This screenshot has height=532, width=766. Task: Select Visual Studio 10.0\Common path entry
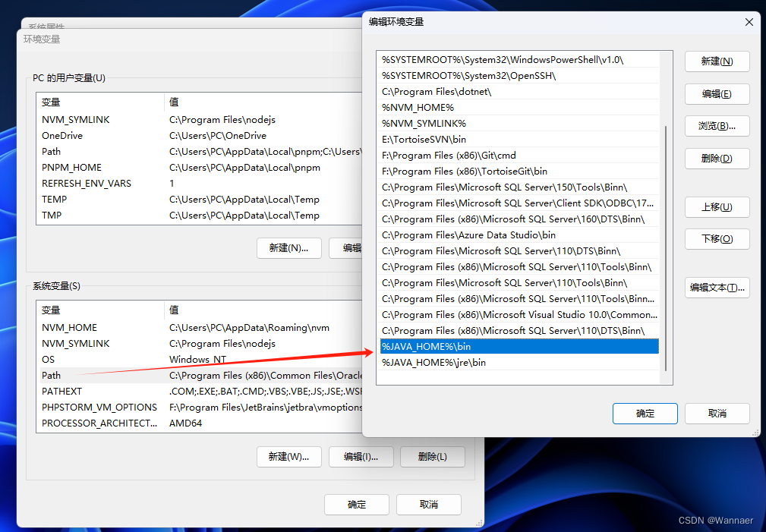coord(519,315)
